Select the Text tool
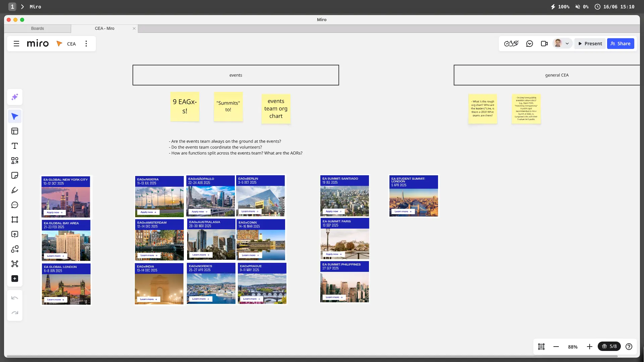644x362 pixels. pos(15,146)
